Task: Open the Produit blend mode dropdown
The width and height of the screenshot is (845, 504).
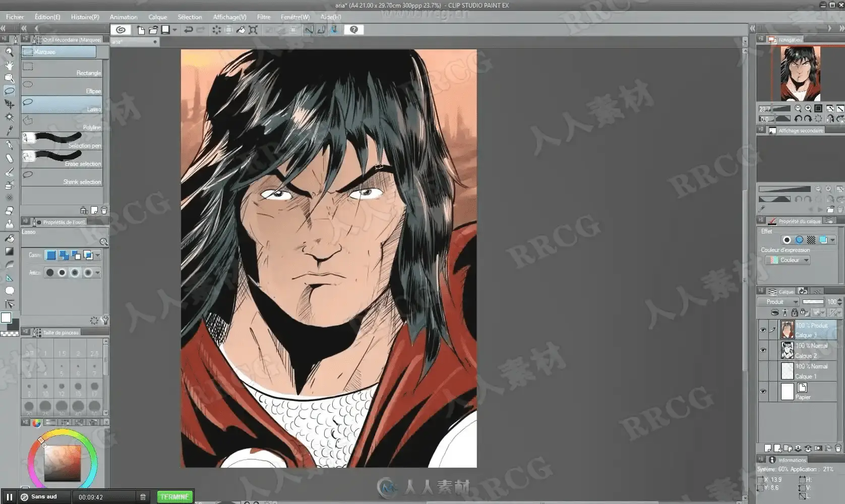Action: [778, 302]
